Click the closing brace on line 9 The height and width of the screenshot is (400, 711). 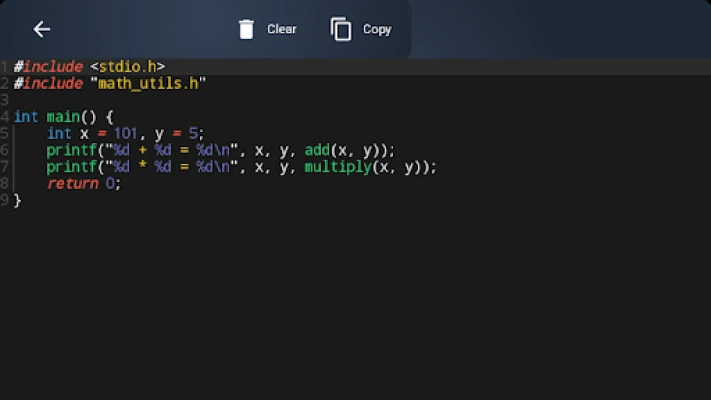pyautogui.click(x=17, y=201)
